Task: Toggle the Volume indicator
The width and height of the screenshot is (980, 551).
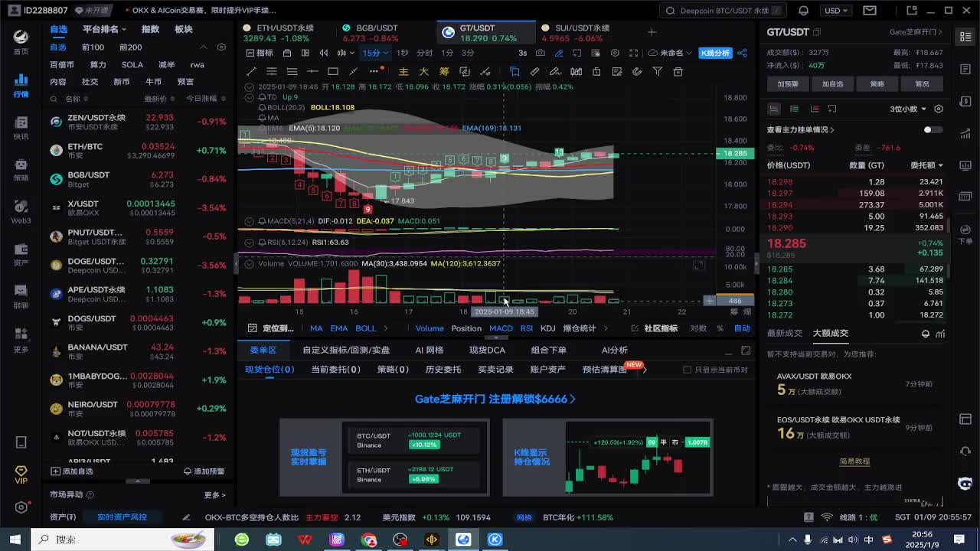Action: [430, 328]
